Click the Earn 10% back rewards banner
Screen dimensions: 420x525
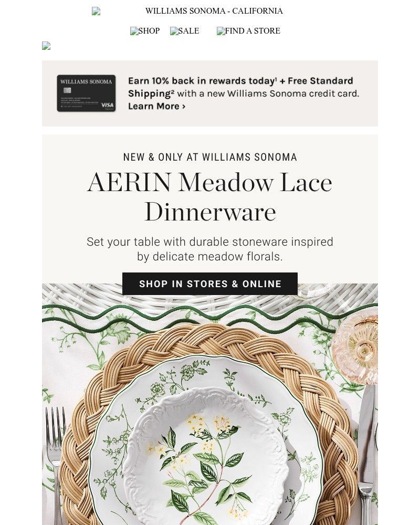click(x=210, y=93)
